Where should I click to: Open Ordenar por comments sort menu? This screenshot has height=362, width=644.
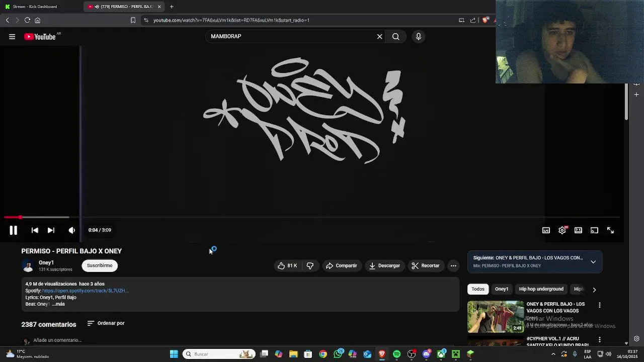click(x=106, y=323)
